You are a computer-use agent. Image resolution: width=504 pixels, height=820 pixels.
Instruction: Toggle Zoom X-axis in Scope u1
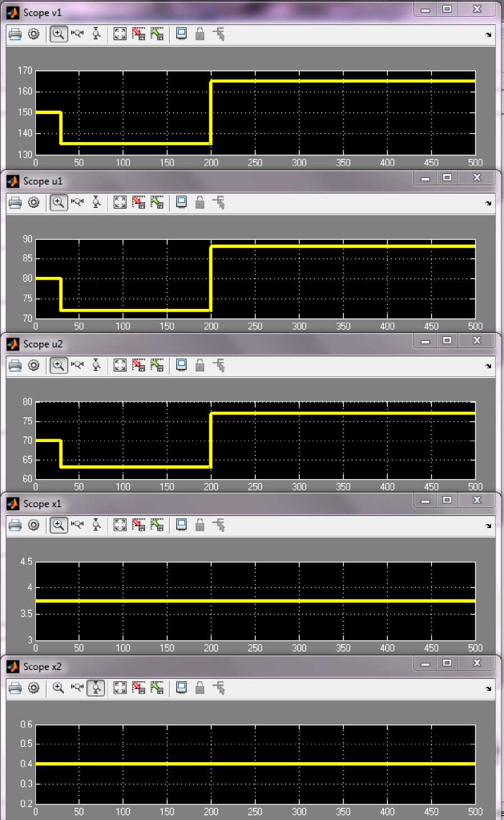click(x=77, y=203)
